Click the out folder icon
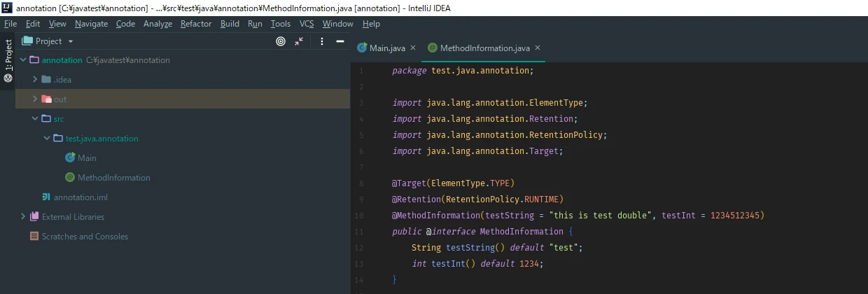This screenshot has height=294, width=868. [x=46, y=99]
